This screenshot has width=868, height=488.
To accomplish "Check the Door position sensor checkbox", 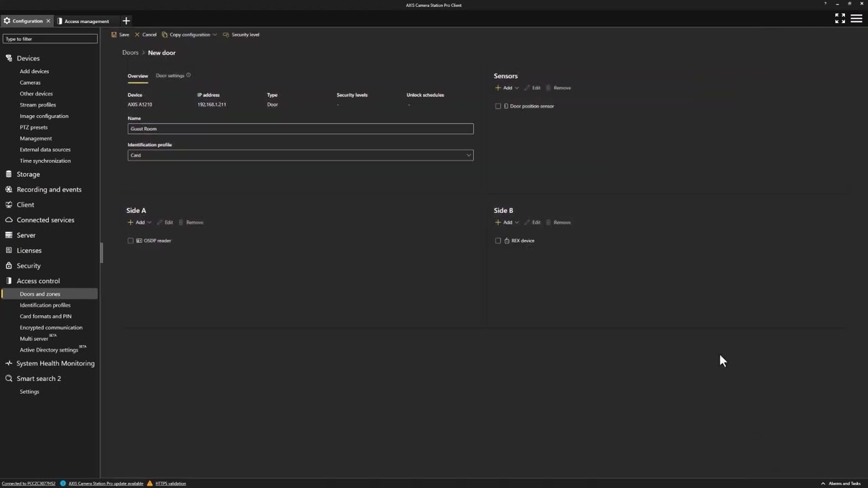I will click(x=498, y=106).
